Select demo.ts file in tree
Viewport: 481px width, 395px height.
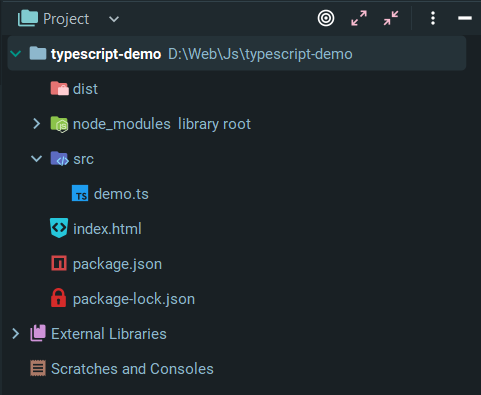tap(121, 194)
